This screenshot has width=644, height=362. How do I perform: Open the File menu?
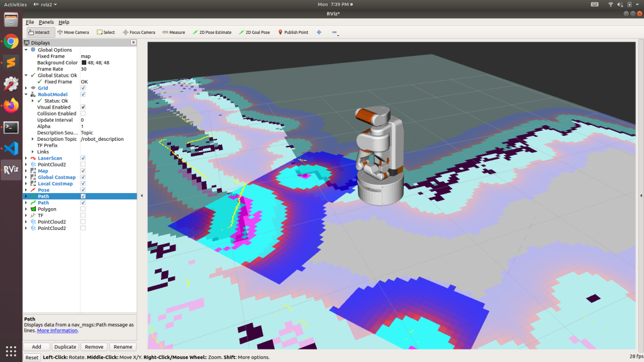click(x=30, y=22)
